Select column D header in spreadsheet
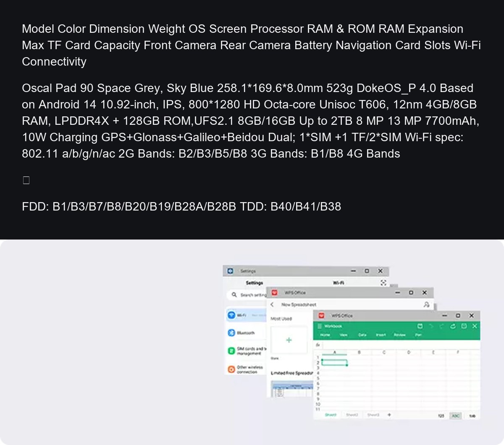 coord(409,353)
